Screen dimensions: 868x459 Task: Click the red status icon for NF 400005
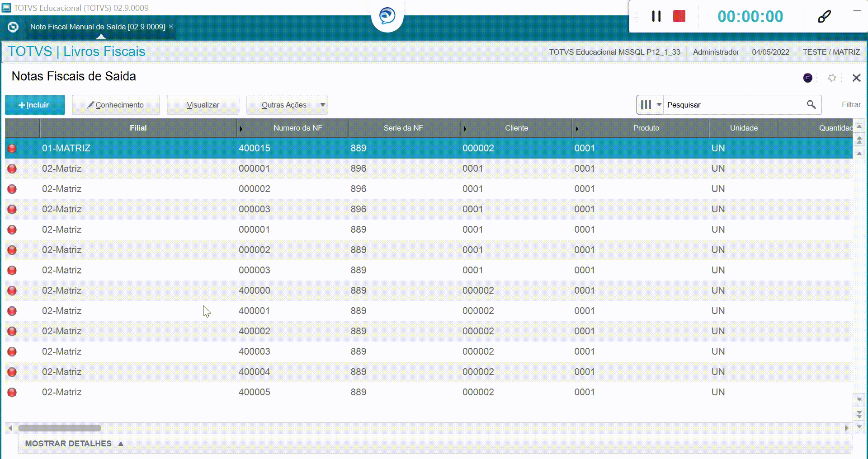coord(12,392)
